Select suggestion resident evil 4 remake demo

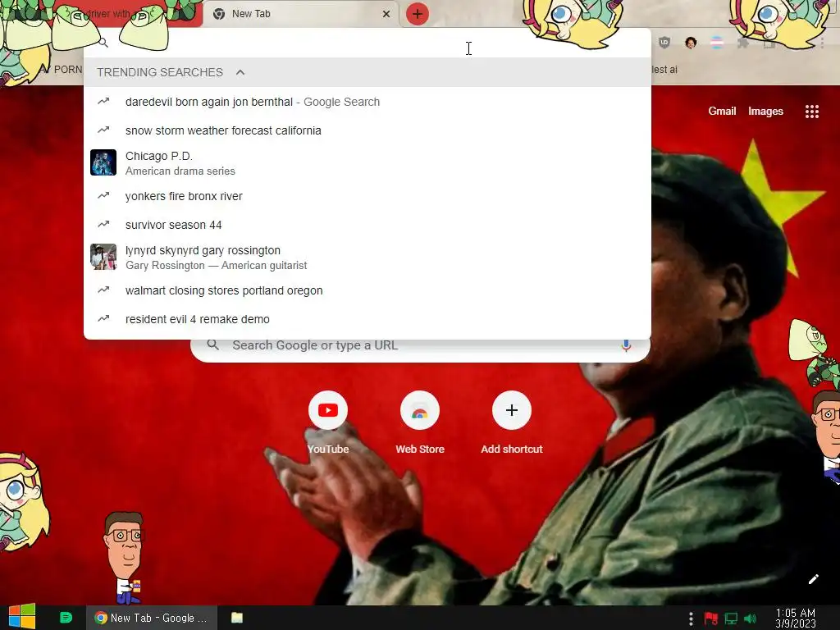(367, 319)
